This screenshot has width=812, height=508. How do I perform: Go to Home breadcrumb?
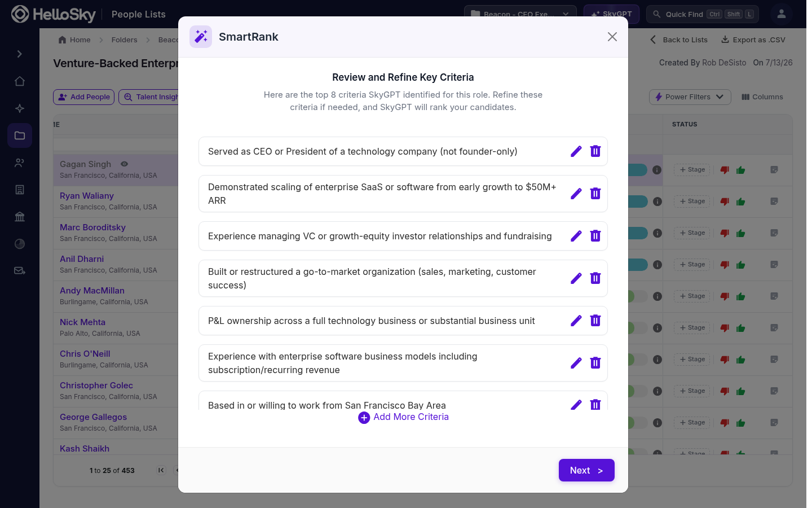click(74, 40)
